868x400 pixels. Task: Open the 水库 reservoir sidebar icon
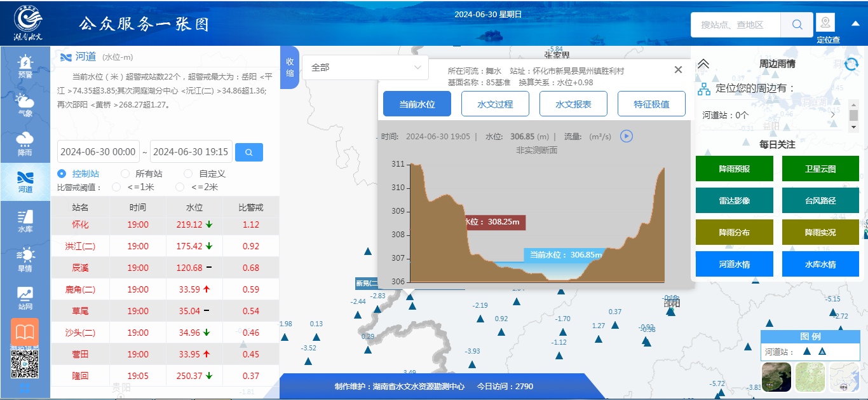(25, 221)
